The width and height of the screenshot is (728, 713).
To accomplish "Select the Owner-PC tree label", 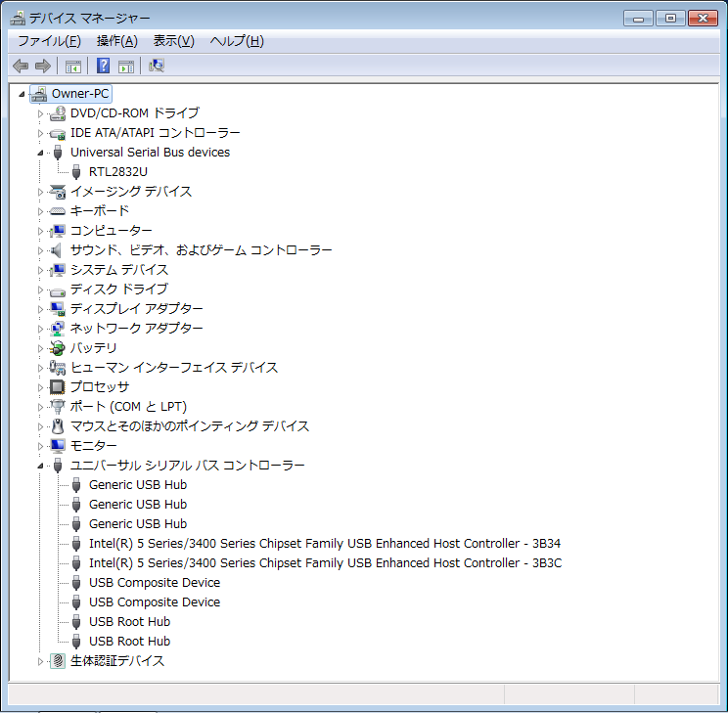I will [x=80, y=94].
